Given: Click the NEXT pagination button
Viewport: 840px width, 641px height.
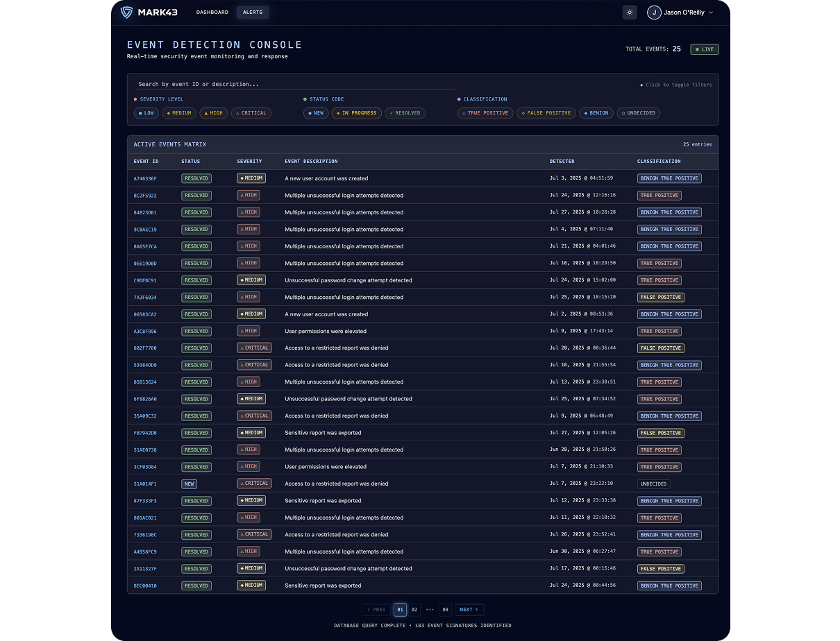Looking at the screenshot, I should click(469, 610).
